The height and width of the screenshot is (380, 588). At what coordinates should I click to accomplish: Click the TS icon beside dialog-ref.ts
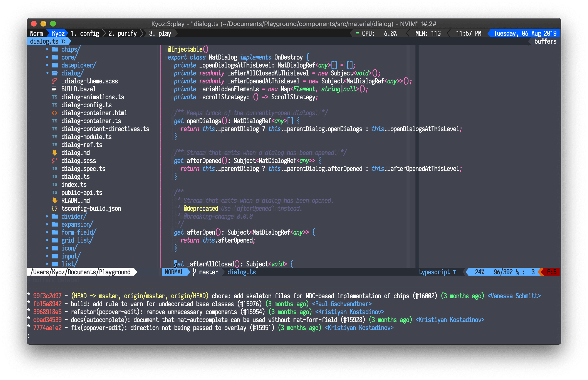54,145
